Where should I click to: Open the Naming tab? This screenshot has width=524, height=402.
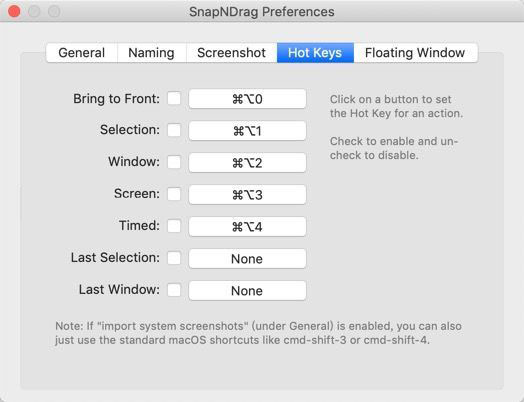(152, 53)
